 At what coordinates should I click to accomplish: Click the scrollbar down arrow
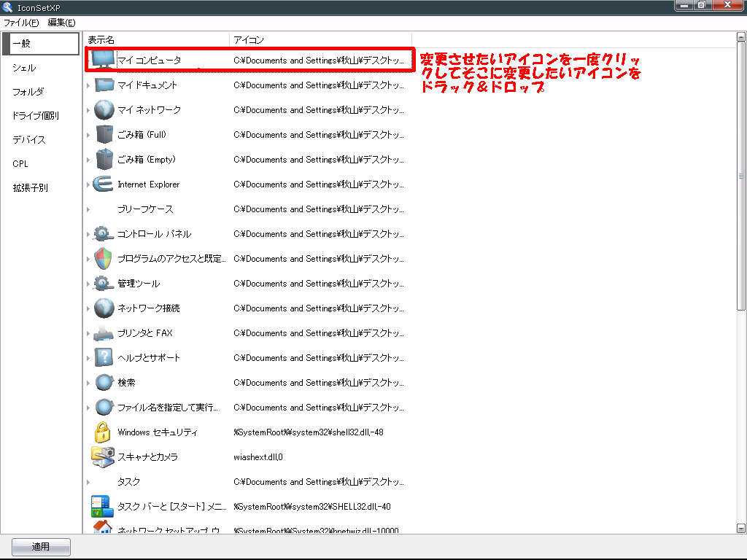point(741,528)
